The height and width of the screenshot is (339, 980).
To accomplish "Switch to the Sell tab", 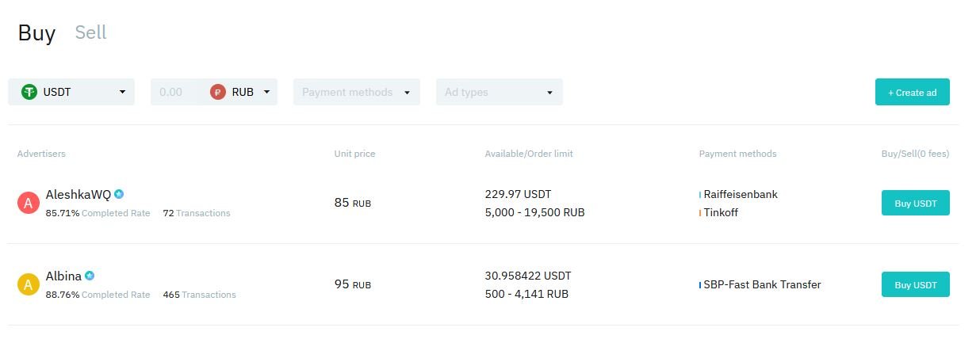I will 90,32.
